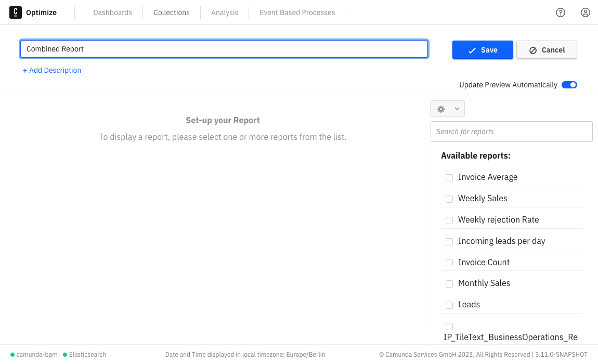
Task: Check the Invoice Average report
Action: [x=449, y=178]
